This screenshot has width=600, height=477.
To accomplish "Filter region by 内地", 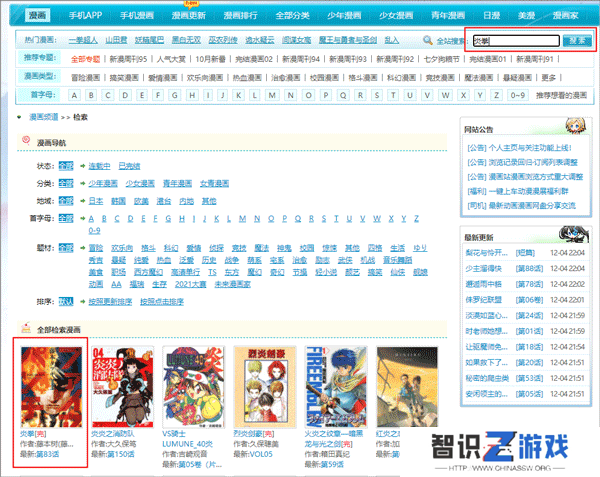I will tap(186, 201).
